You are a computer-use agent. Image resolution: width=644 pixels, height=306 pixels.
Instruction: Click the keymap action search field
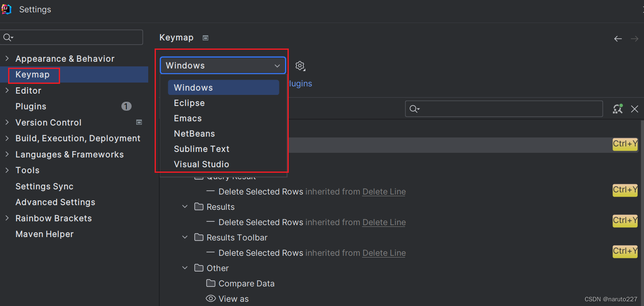coord(504,109)
